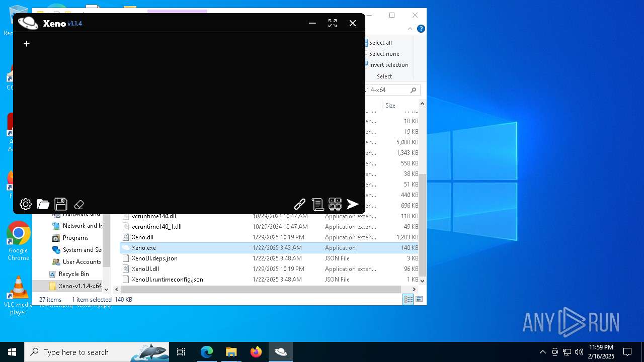The width and height of the screenshot is (644, 362).
Task: Click Select none in File Explorer ribbon
Action: pos(384,54)
